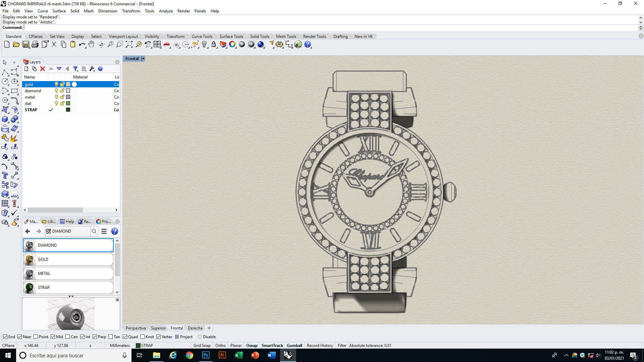Select the Pan hand tool
This screenshot has width=644, height=362.
(x=91, y=44)
